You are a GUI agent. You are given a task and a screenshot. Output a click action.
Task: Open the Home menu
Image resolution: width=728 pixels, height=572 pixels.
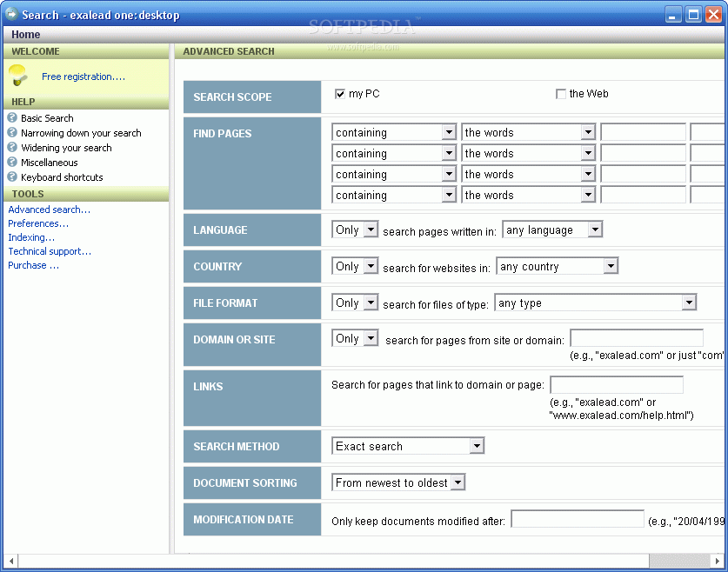click(x=25, y=34)
